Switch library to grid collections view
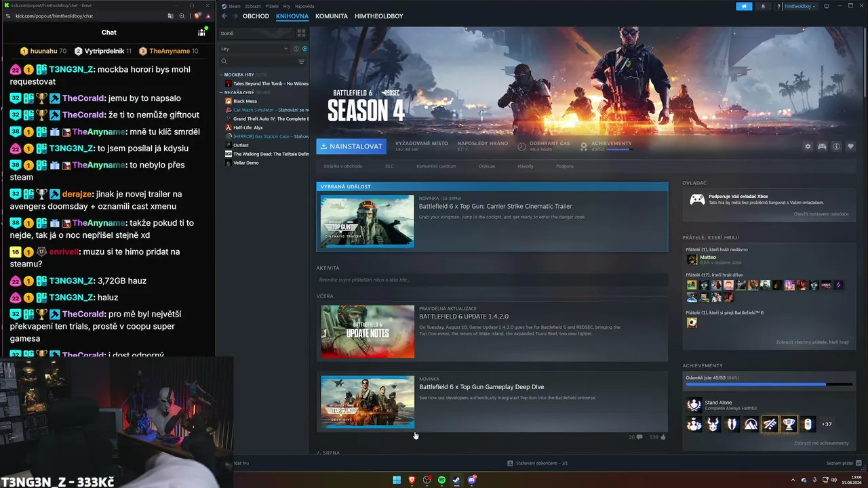The height and width of the screenshot is (488, 868). (x=301, y=33)
